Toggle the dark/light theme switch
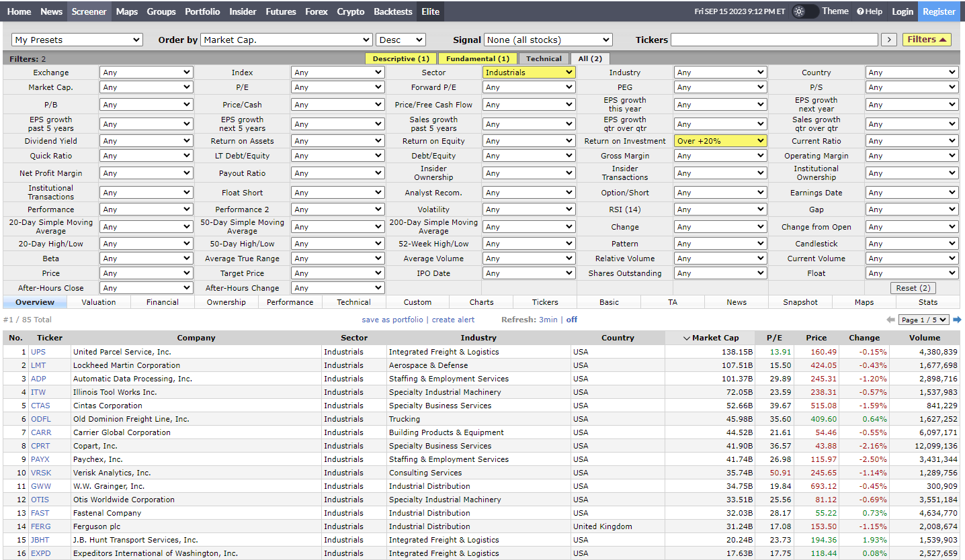Image resolution: width=965 pixels, height=560 pixels. [805, 11]
